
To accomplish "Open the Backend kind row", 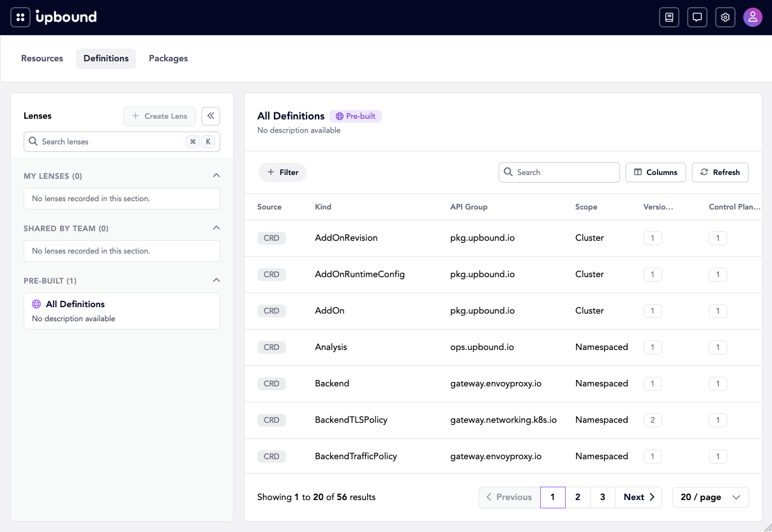I will pos(503,384).
